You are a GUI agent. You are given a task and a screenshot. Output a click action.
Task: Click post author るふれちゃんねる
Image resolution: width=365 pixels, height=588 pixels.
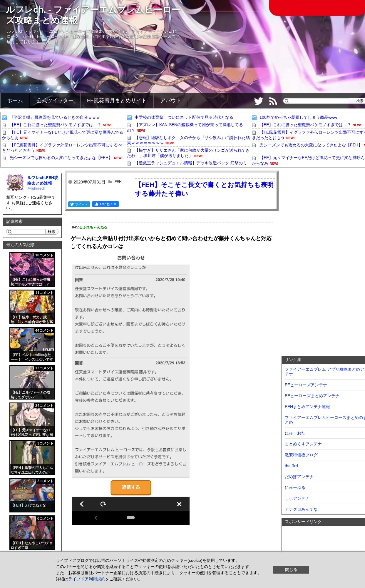click(93, 227)
